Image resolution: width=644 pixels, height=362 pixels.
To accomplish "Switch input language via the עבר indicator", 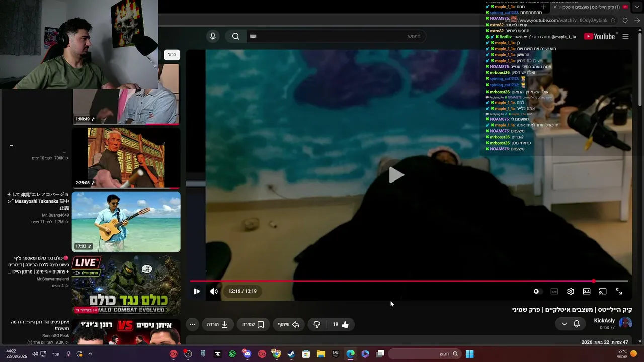I will (x=56, y=354).
